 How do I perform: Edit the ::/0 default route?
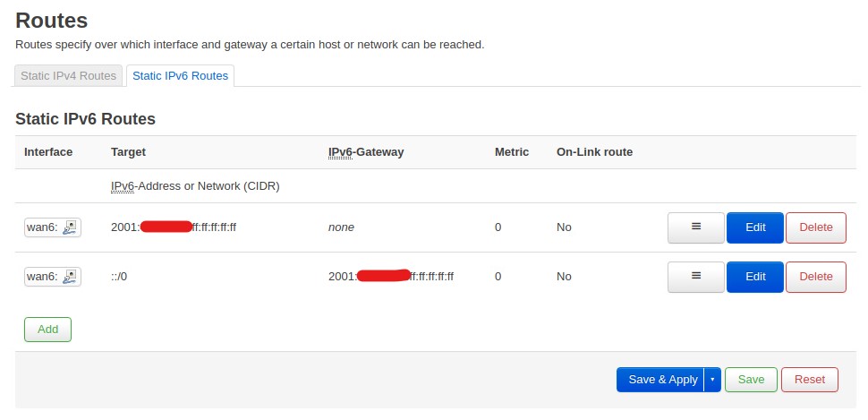[755, 277]
